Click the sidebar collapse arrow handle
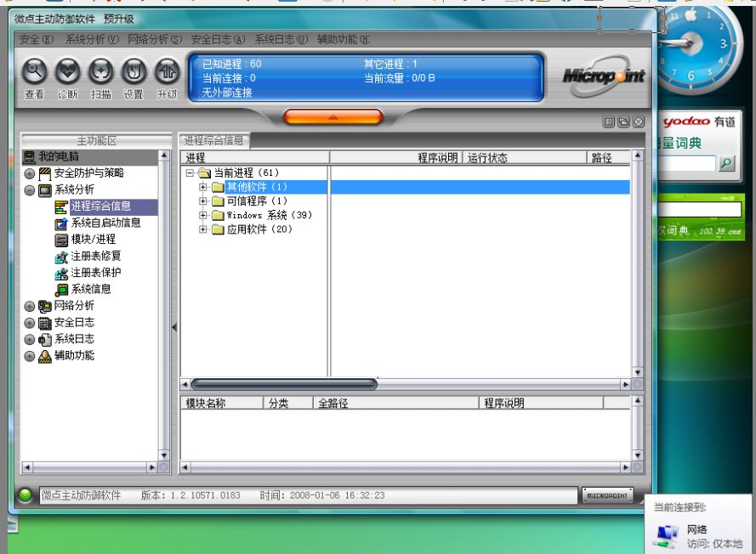 [174, 328]
